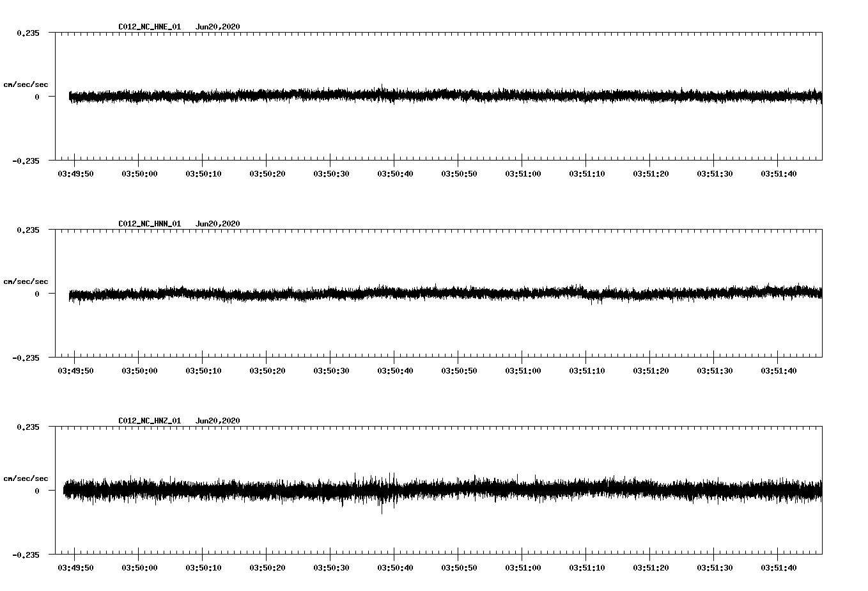The width and height of the screenshot is (868, 591).
Task: Select the Jun20,2020 date on HNN plot
Action: [x=218, y=224]
